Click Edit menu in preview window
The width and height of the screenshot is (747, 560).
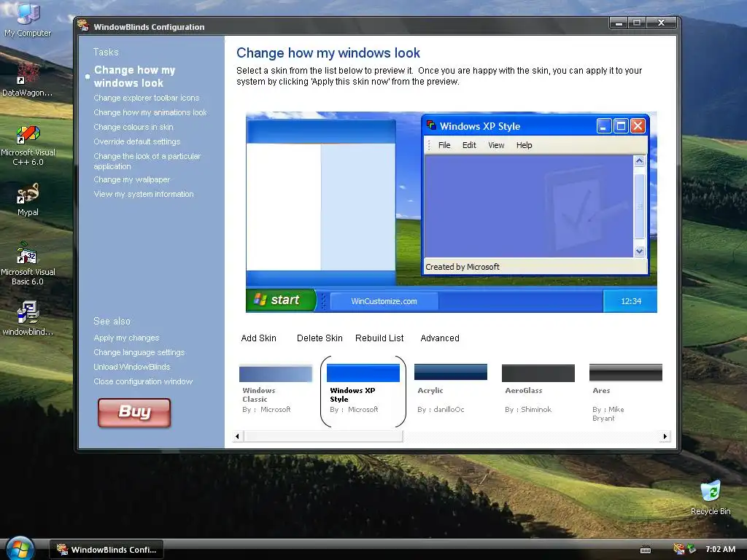click(469, 145)
